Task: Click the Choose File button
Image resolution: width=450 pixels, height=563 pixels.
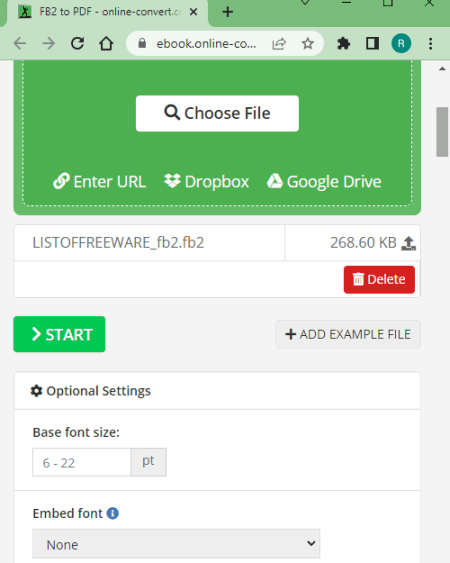Action: (x=217, y=113)
